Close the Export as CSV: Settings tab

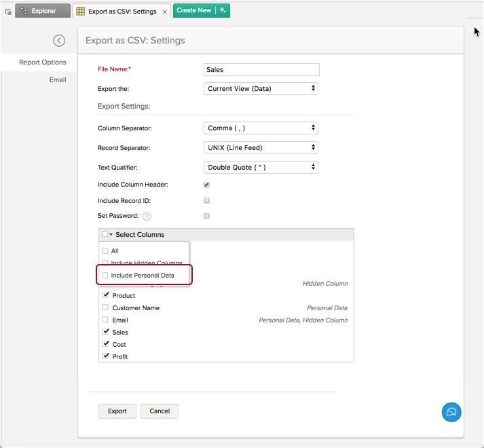point(166,12)
